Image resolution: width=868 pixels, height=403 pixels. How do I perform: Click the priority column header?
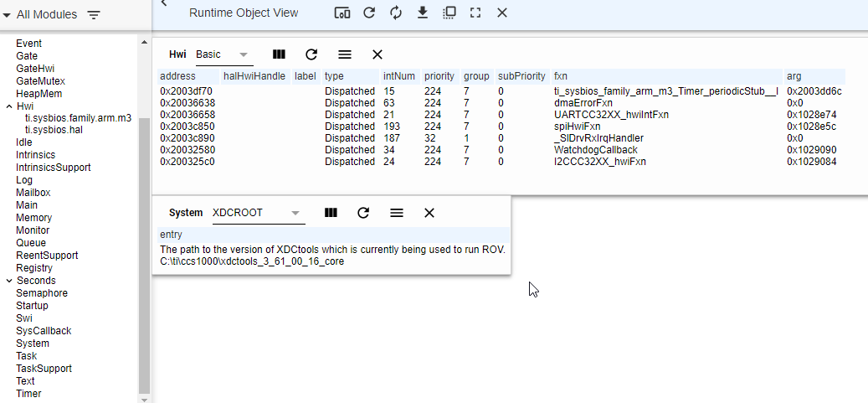(x=439, y=76)
